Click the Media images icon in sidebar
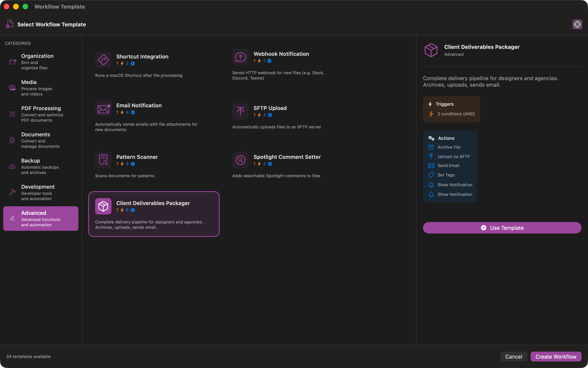588x368 pixels. click(x=12, y=88)
